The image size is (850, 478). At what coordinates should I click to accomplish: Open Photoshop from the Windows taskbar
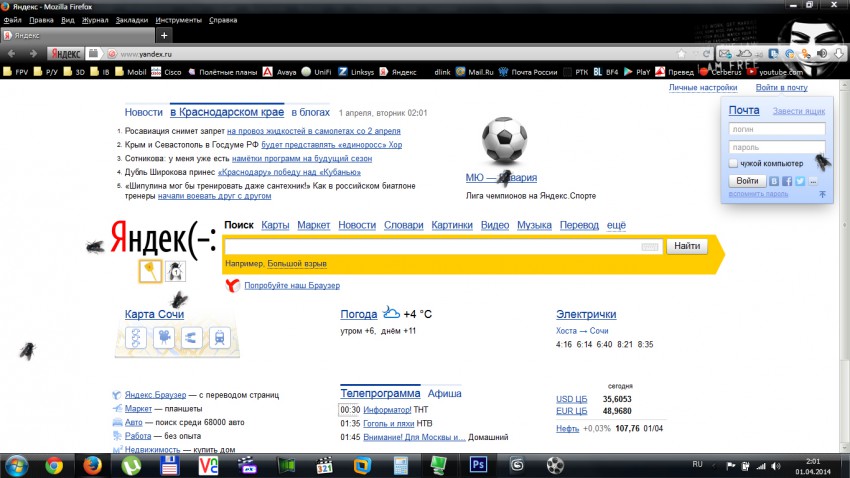click(x=477, y=465)
